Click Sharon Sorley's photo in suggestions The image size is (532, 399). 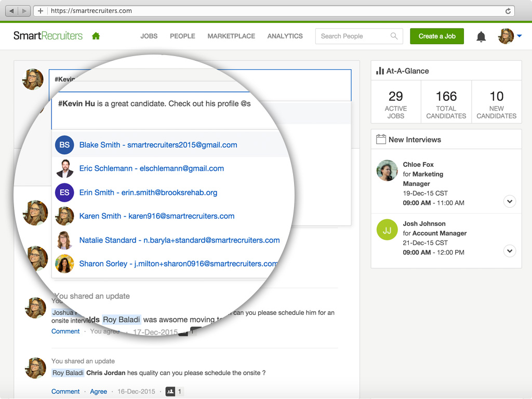(x=64, y=263)
